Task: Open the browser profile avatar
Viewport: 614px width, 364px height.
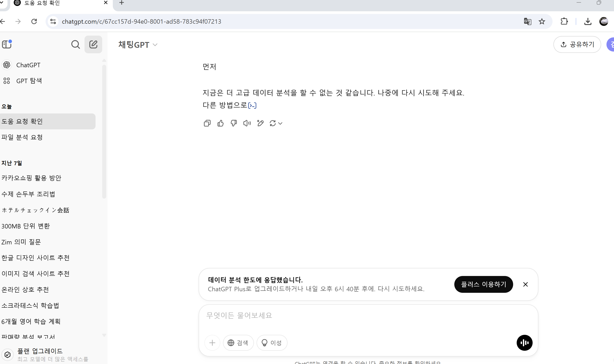Action: [603, 22]
